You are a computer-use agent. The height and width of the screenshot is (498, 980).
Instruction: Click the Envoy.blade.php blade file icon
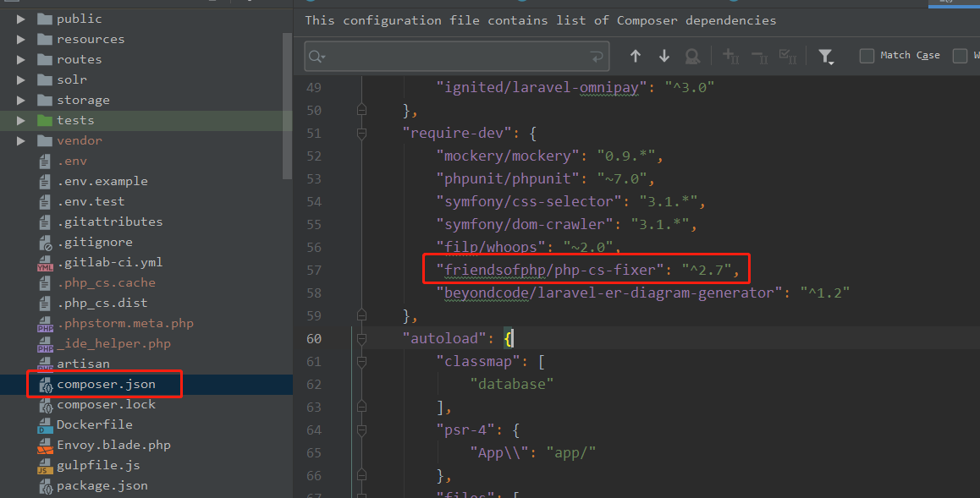click(45, 446)
